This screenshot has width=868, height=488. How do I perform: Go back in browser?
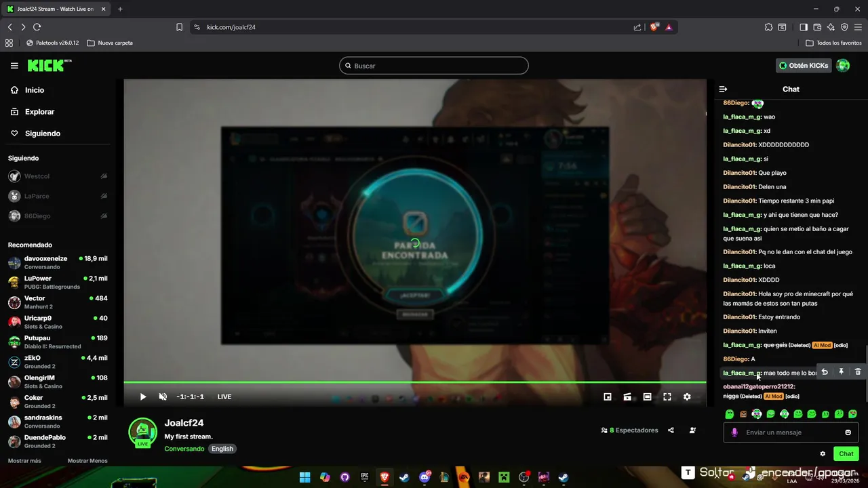(x=9, y=27)
